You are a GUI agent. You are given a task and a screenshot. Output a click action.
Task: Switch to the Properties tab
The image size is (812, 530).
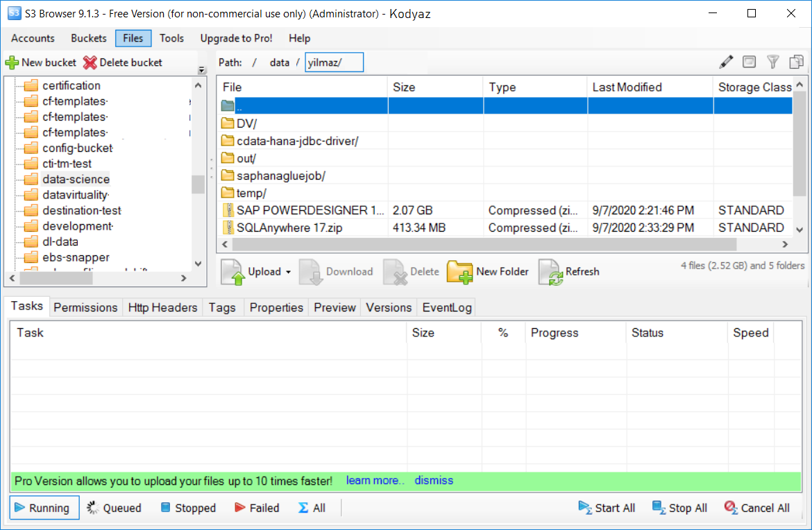click(x=276, y=307)
